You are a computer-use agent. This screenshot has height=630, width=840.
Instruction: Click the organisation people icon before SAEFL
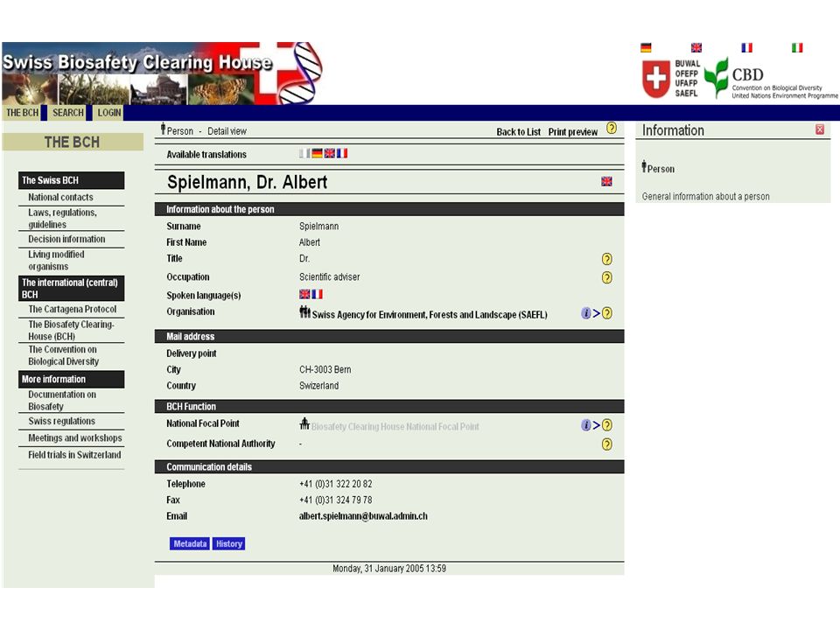click(304, 311)
